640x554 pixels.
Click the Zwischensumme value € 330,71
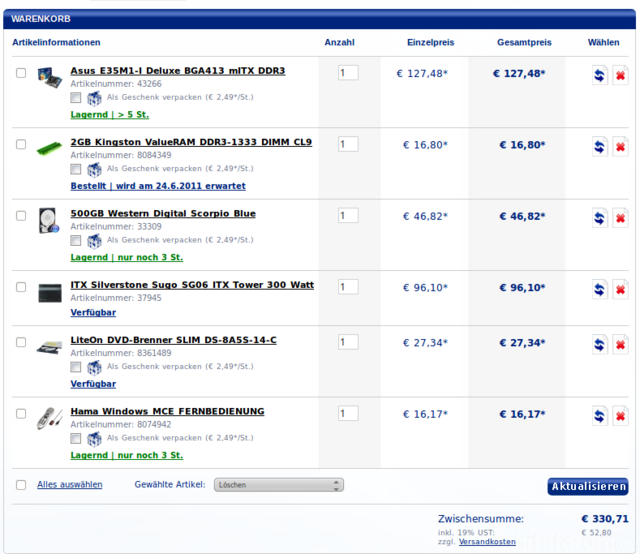click(x=604, y=519)
